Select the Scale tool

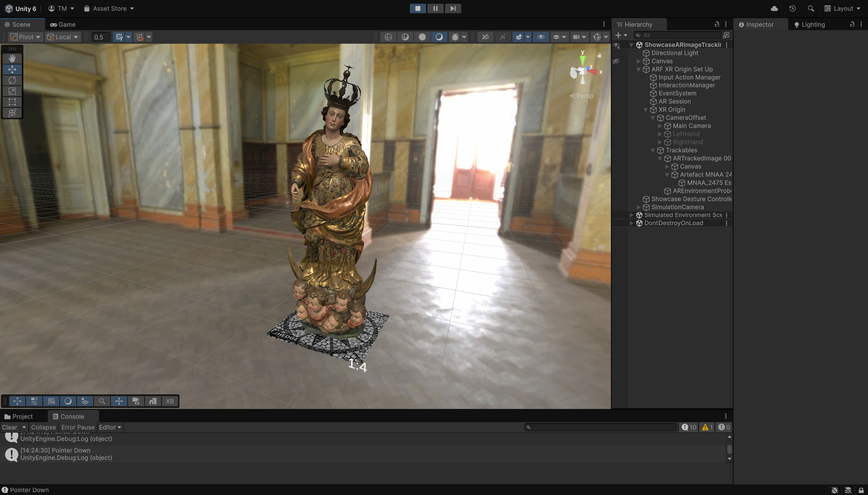[12, 91]
